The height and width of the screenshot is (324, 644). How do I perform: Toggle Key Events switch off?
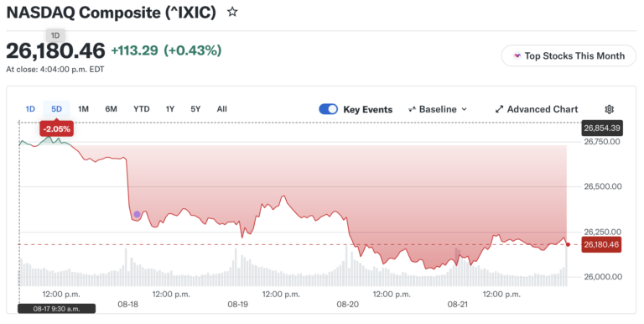click(x=328, y=109)
